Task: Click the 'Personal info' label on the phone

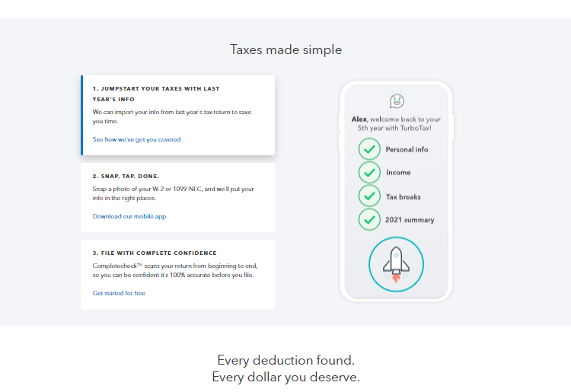Action: pos(407,149)
